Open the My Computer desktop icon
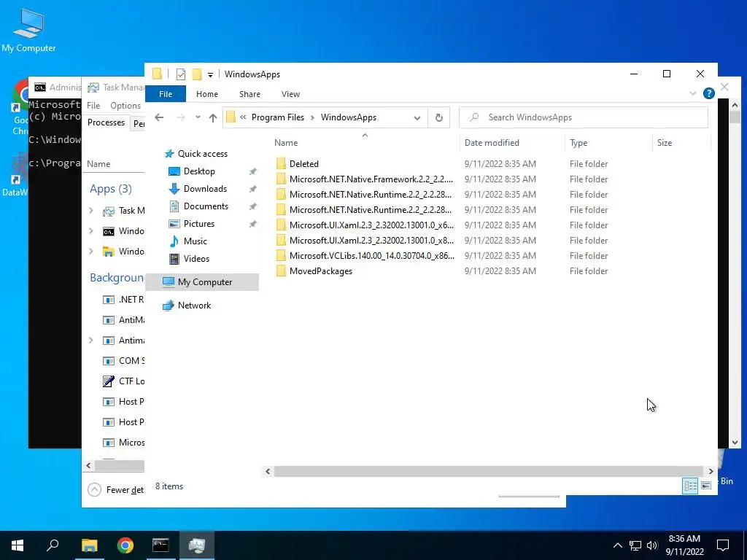The image size is (747, 560). 28,30
